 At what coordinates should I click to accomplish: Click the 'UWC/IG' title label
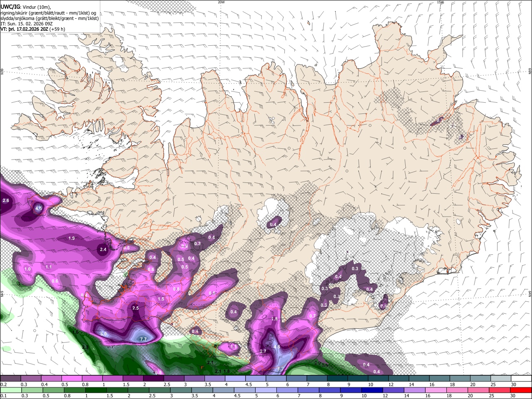[10, 7]
